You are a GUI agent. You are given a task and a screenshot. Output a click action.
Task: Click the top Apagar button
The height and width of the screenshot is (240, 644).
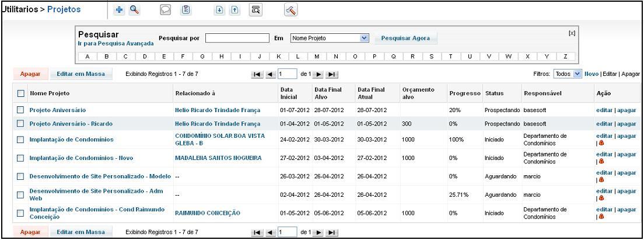tap(30, 74)
